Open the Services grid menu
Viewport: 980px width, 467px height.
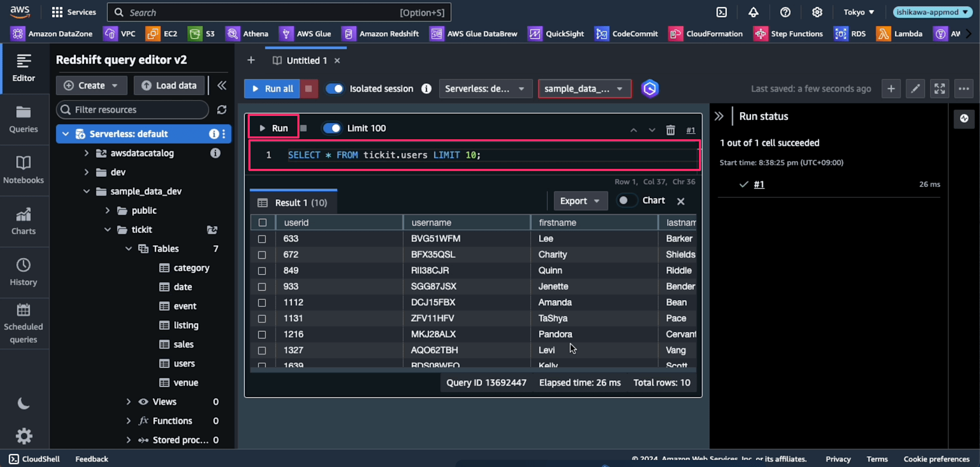click(x=74, y=12)
